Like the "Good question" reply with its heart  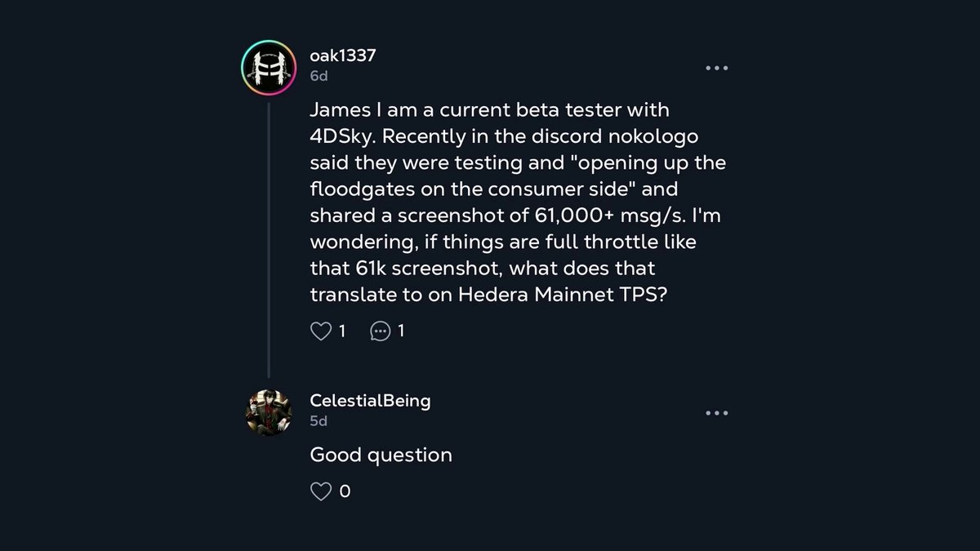pyautogui.click(x=321, y=491)
